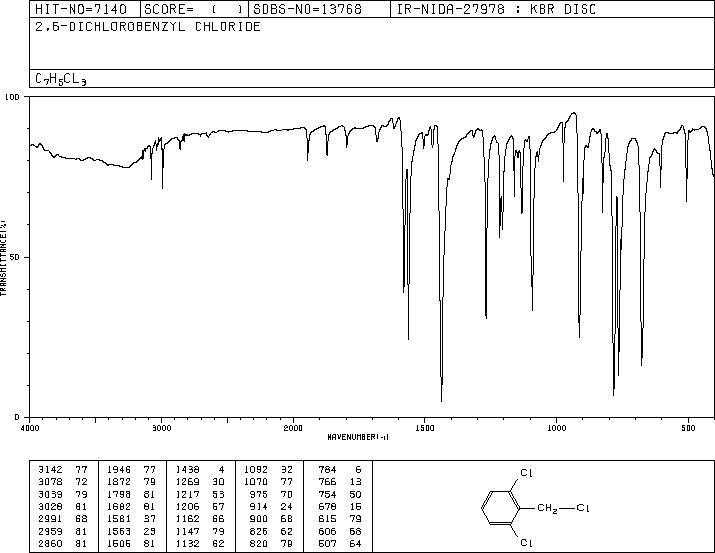Click the 500 x-axis tick label
Image resolution: width=715 pixels, height=553 pixels.
(688, 428)
